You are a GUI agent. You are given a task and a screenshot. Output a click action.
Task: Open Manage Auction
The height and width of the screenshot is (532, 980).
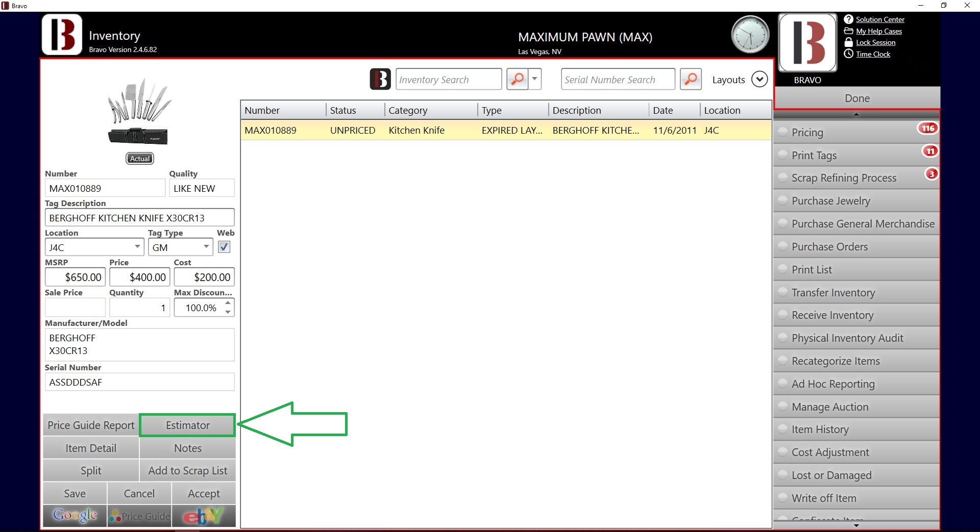tap(856, 407)
